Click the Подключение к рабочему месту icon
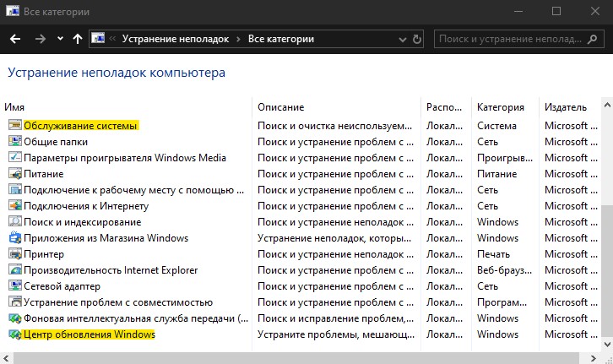This screenshot has height=364, width=613. pos(15,190)
